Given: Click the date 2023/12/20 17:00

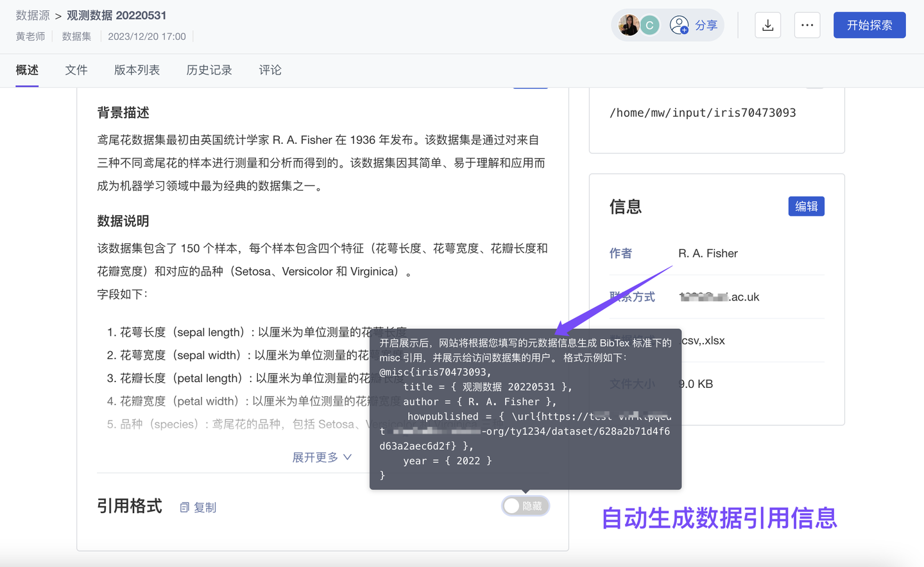Looking at the screenshot, I should [x=147, y=37].
